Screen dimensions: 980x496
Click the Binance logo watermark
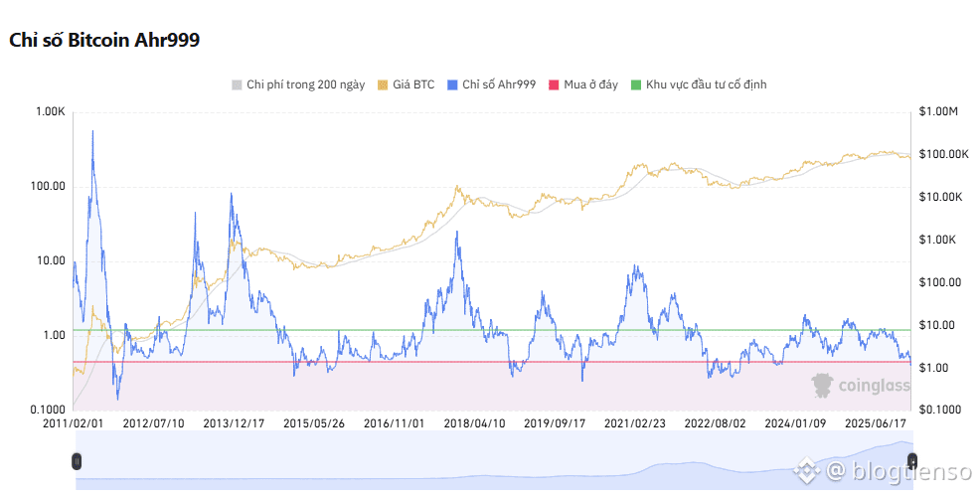tap(806, 469)
